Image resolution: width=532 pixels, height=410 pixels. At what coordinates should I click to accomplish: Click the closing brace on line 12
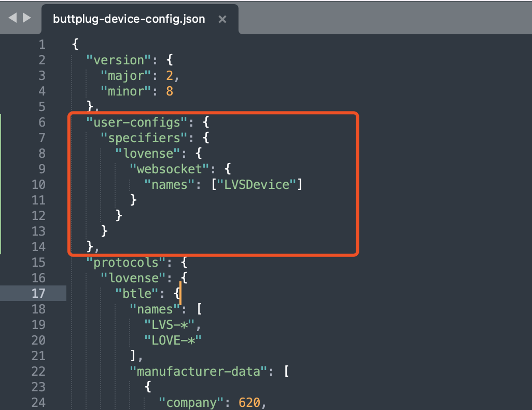119,216
